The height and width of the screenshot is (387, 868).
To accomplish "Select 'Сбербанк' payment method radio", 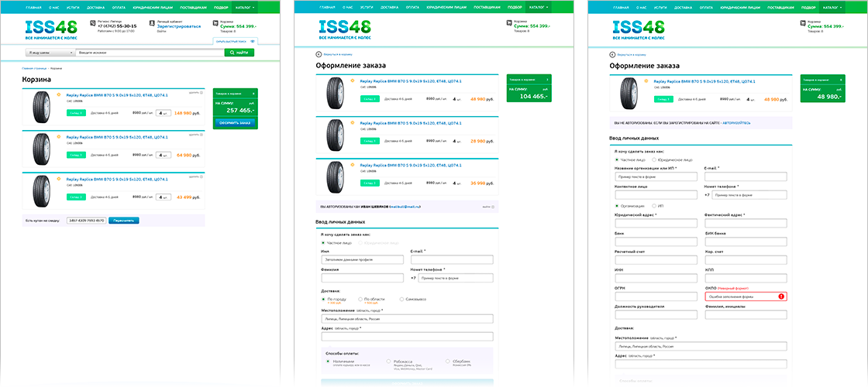I will click(447, 361).
